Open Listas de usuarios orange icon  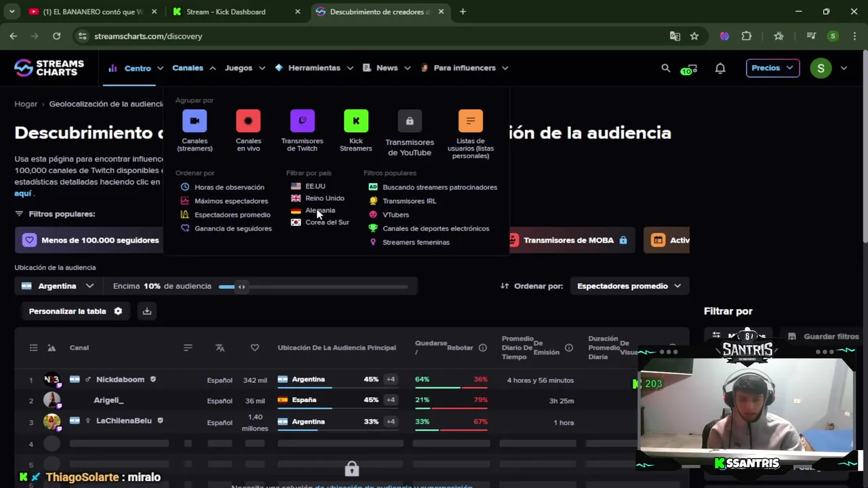(471, 121)
